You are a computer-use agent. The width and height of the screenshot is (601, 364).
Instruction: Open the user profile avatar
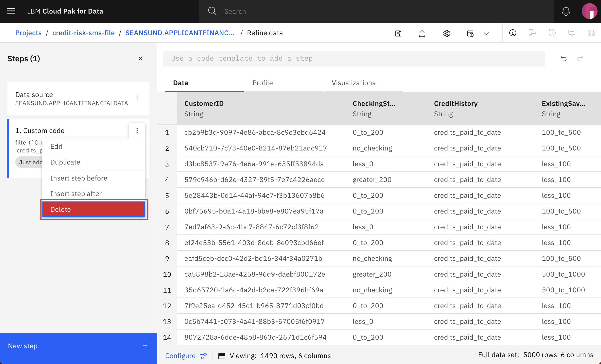click(x=589, y=11)
